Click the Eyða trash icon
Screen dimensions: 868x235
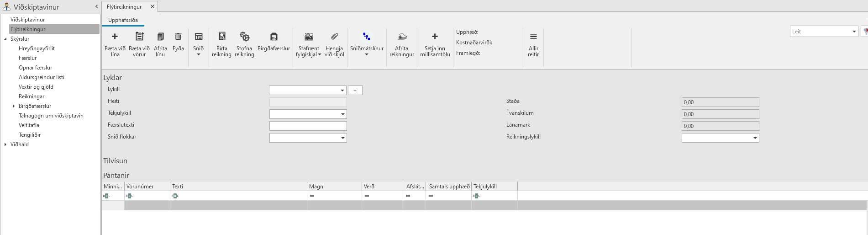pos(178,37)
